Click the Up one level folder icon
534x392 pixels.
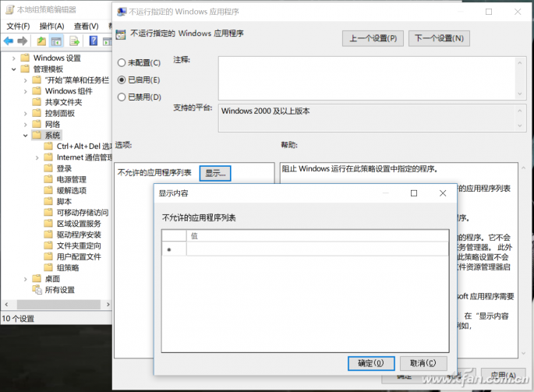(x=41, y=41)
